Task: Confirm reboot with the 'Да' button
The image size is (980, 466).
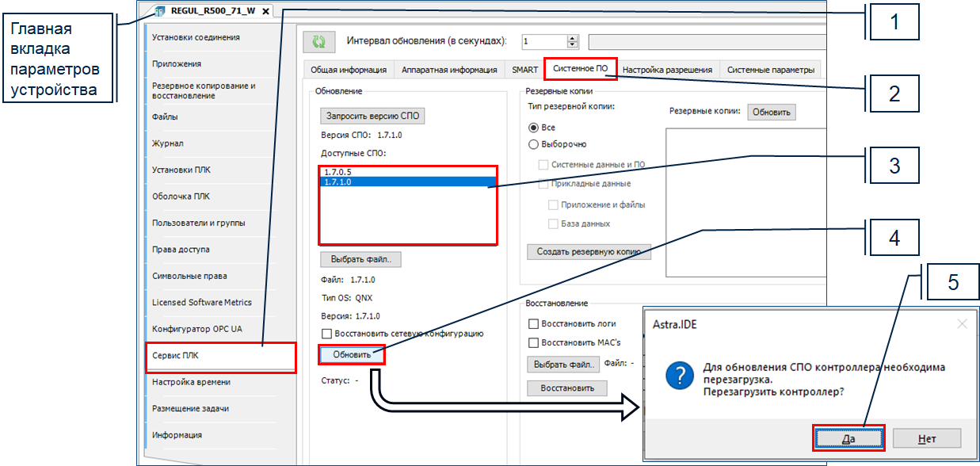Action: 848,437
